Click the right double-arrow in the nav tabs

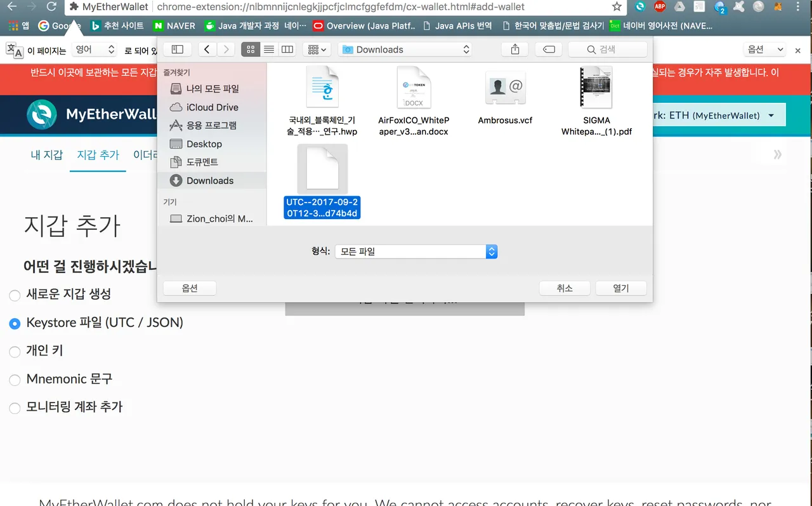778,154
